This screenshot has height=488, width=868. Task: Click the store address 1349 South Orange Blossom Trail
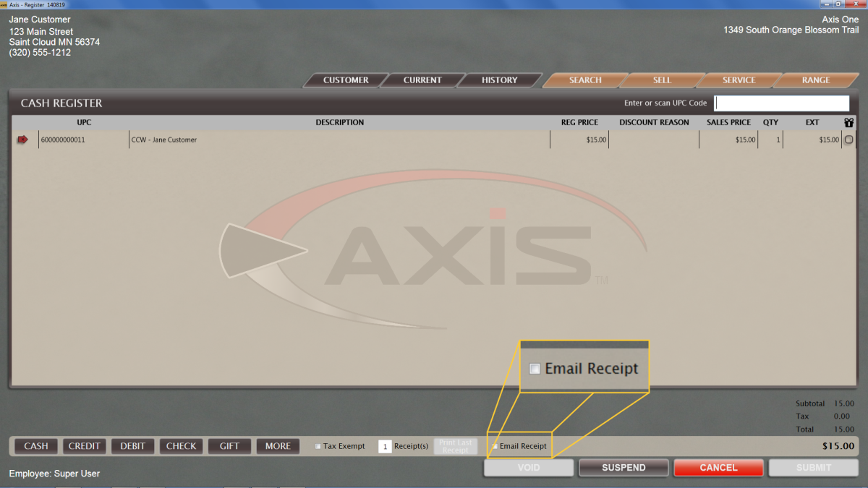[791, 30]
